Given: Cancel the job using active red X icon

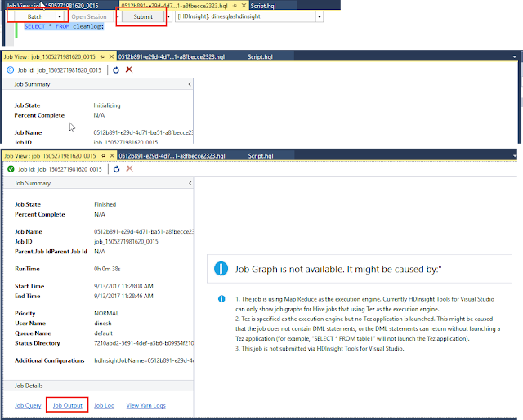Looking at the screenshot, I should coord(129,69).
